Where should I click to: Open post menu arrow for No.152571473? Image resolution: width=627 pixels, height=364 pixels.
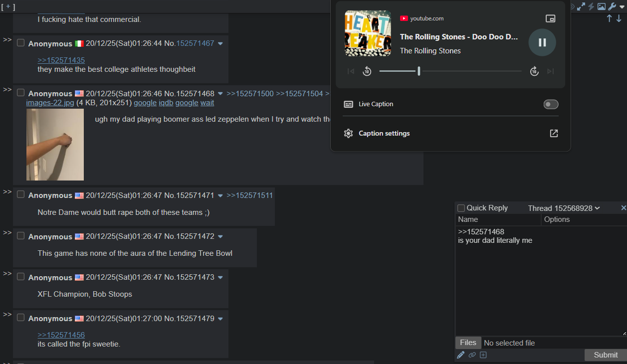(x=220, y=278)
